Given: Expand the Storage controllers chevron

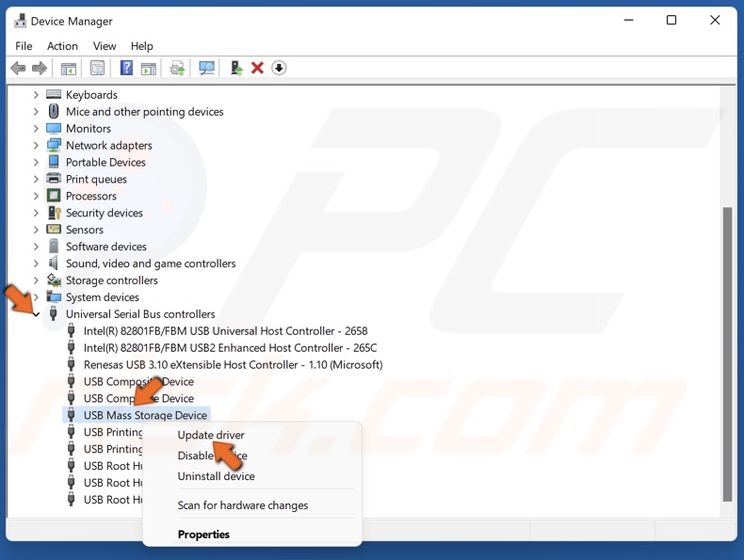Looking at the screenshot, I should click(x=36, y=280).
